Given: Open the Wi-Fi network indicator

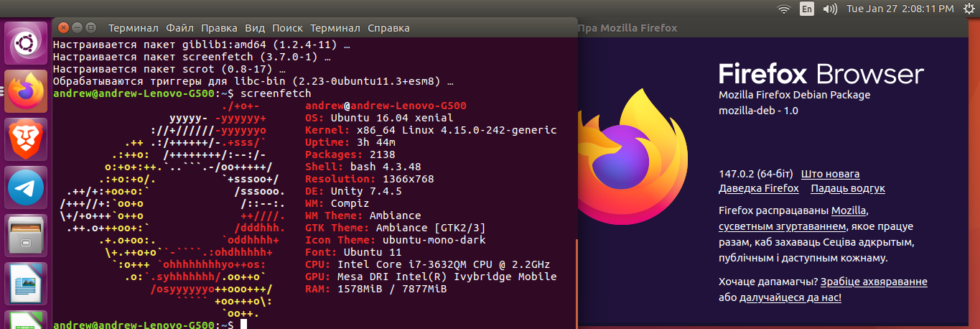Looking at the screenshot, I should pyautogui.click(x=784, y=9).
